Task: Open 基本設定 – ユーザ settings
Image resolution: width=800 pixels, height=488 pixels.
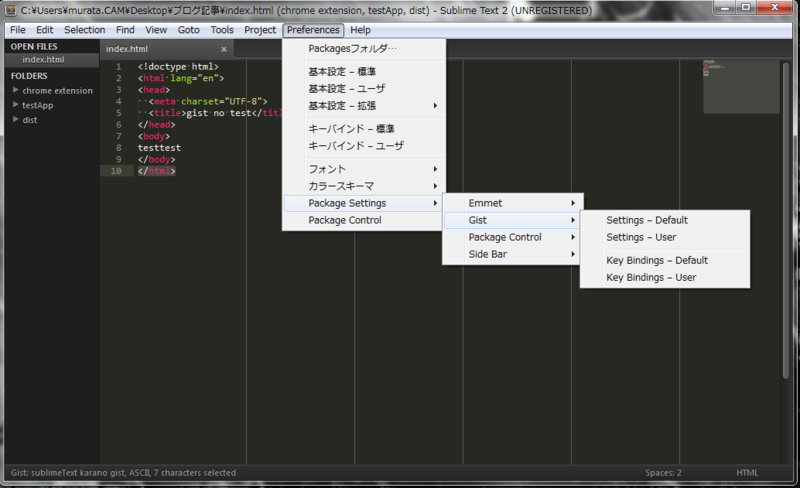Action: pyautogui.click(x=364, y=88)
